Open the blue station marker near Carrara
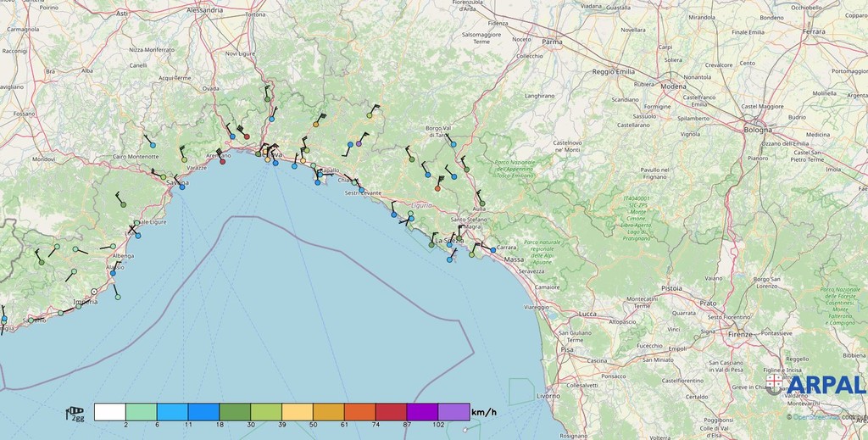 coord(493,250)
